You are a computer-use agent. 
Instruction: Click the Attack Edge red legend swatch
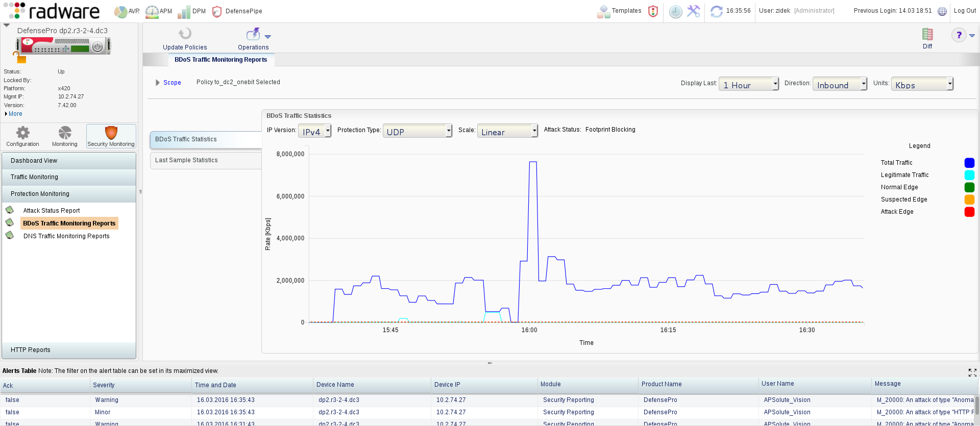click(x=969, y=212)
